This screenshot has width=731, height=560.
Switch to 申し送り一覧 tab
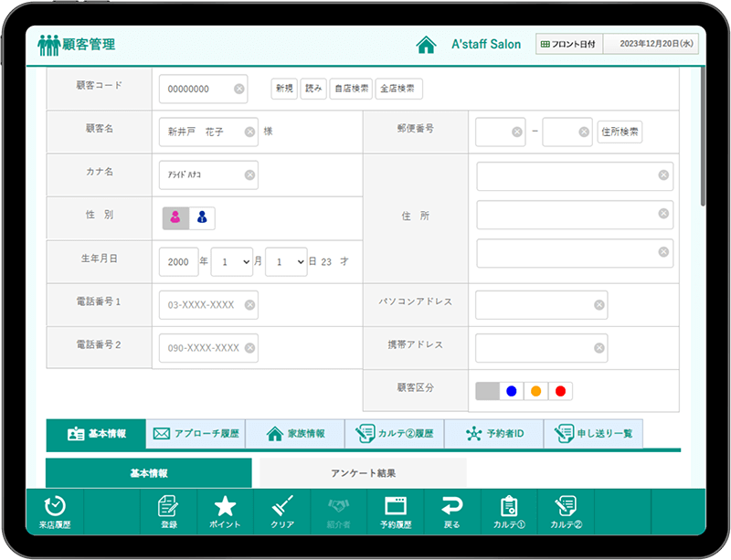tap(593, 434)
